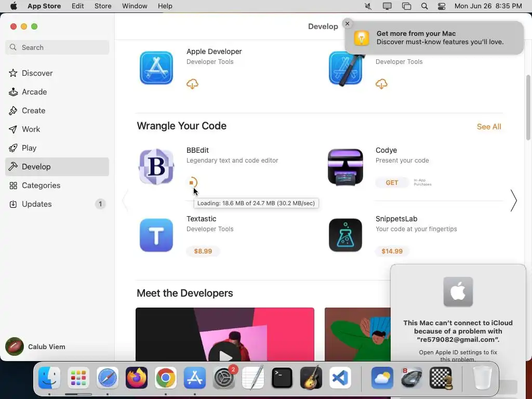Launch Google Chrome from the Dock
The width and height of the screenshot is (532, 399).
click(x=166, y=377)
